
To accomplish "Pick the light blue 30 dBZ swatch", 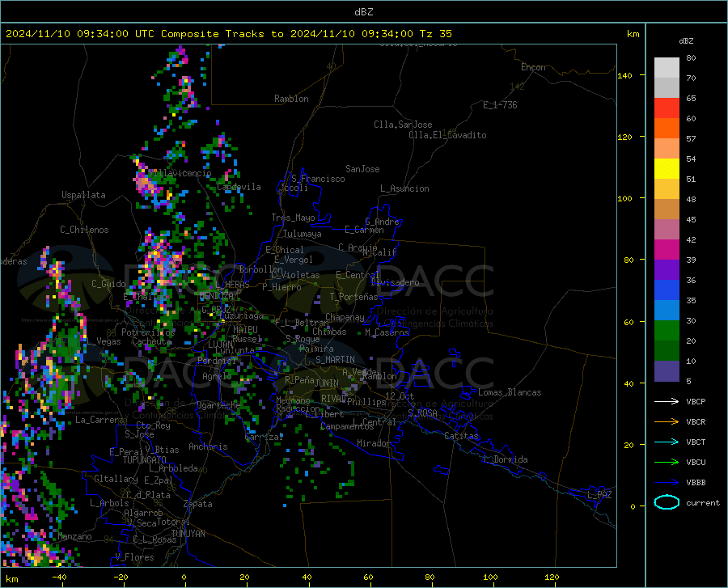I will tap(667, 311).
